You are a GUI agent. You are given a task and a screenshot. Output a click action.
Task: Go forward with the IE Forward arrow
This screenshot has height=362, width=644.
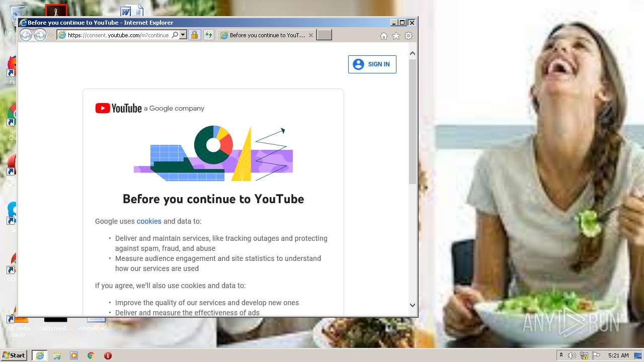click(x=40, y=35)
